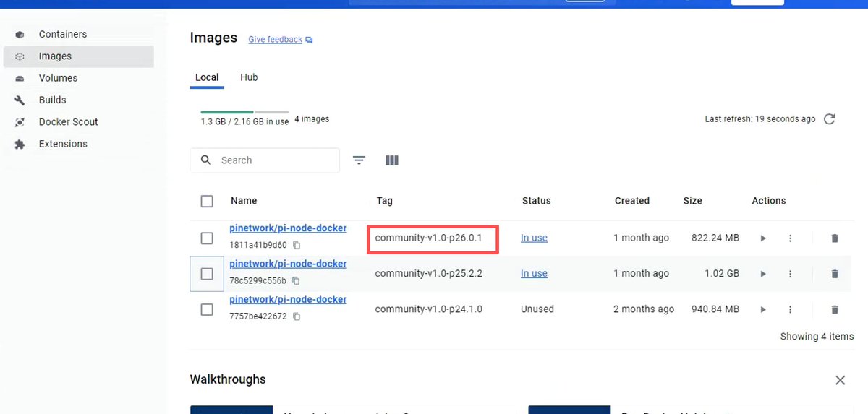Open Docker Scout in sidebar
This screenshot has height=414, width=868.
pyautogui.click(x=68, y=122)
